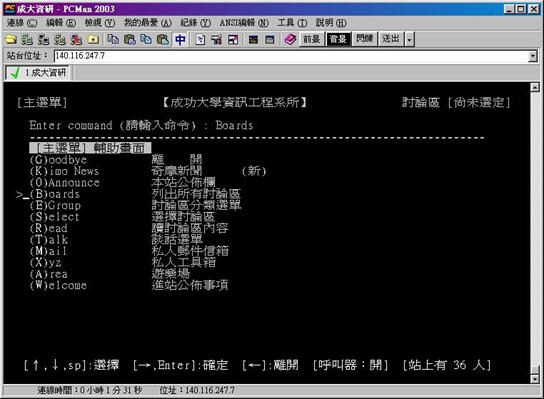
Task: Click the dark screen icon with yellow bar
Action: point(253,40)
